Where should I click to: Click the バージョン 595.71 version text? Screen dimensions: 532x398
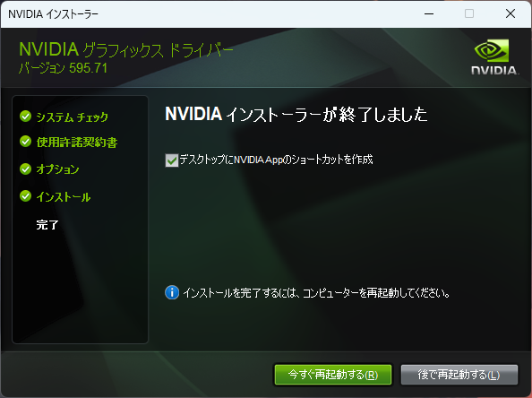[x=63, y=68]
